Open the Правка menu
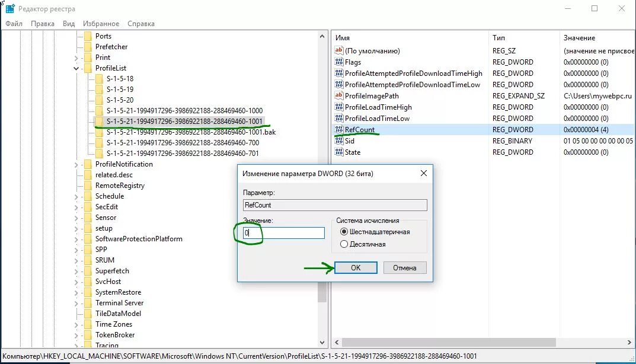 pyautogui.click(x=43, y=24)
